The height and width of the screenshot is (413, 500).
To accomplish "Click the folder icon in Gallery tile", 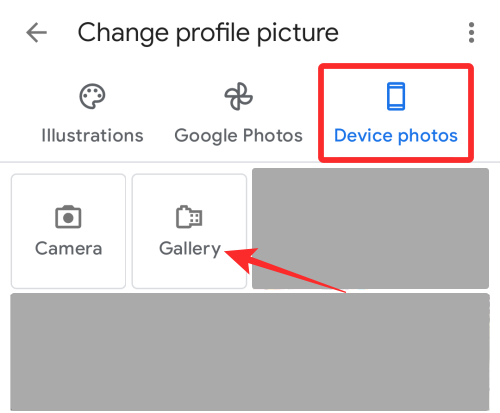I will pyautogui.click(x=189, y=217).
